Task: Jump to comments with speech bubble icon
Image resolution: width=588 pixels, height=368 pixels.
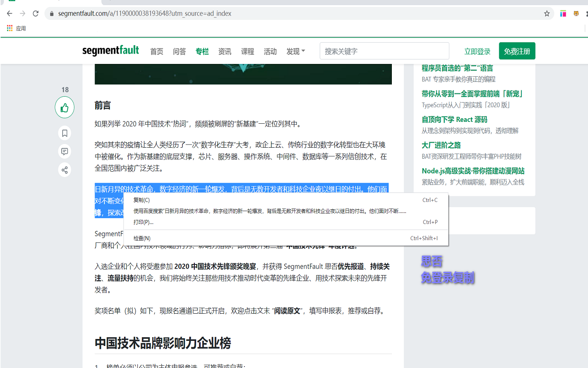Action: [x=65, y=152]
